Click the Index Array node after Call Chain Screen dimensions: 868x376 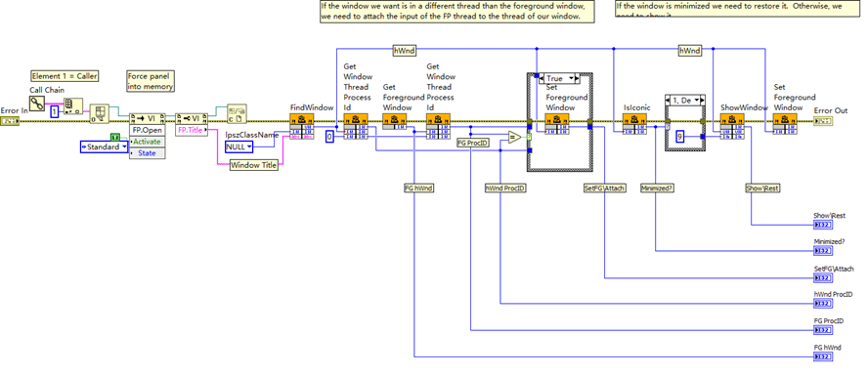[73, 107]
